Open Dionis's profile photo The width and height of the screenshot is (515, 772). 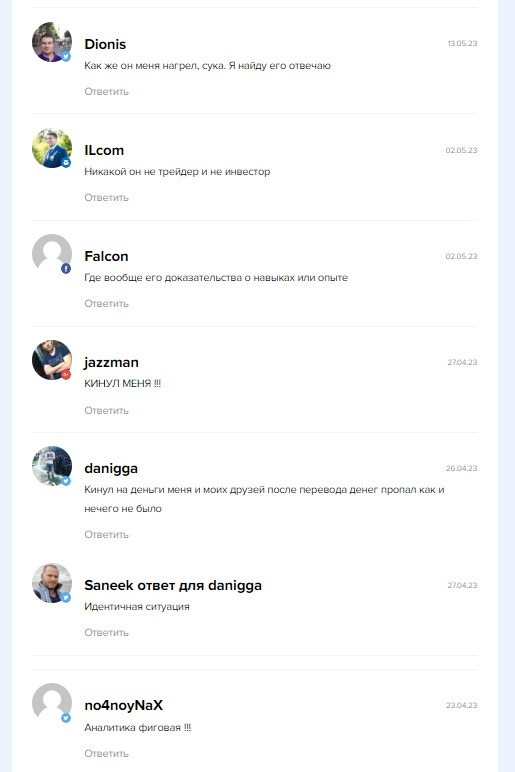[52, 42]
